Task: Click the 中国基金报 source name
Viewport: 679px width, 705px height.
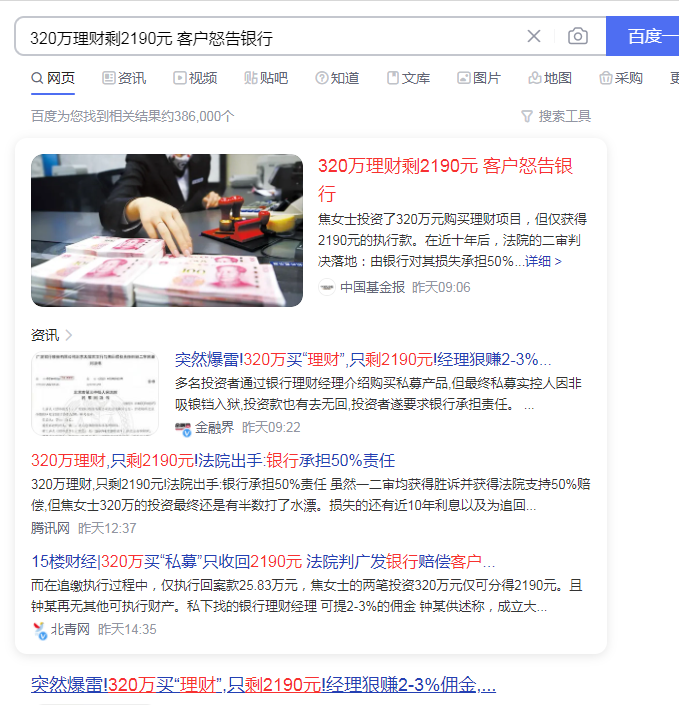Action: coord(372,287)
